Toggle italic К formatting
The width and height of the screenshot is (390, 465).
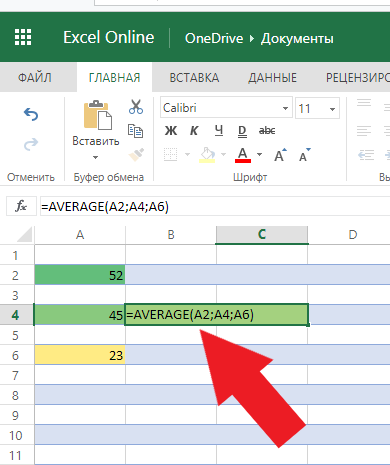pos(194,131)
